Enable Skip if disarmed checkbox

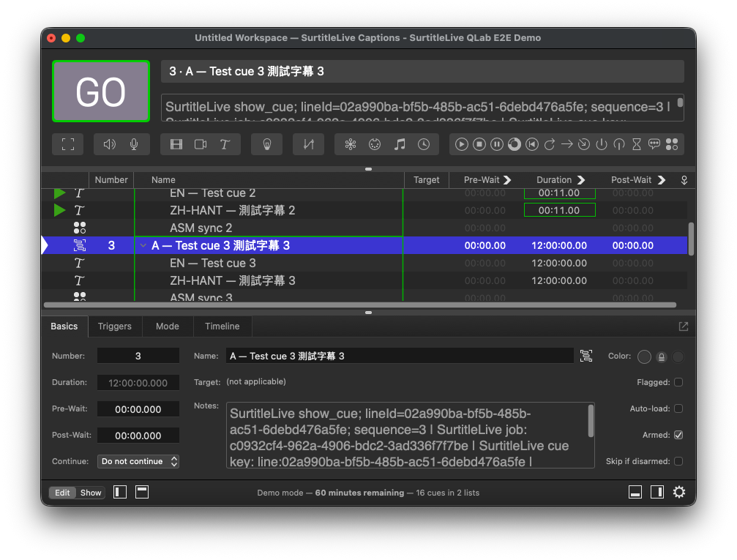pos(678,461)
